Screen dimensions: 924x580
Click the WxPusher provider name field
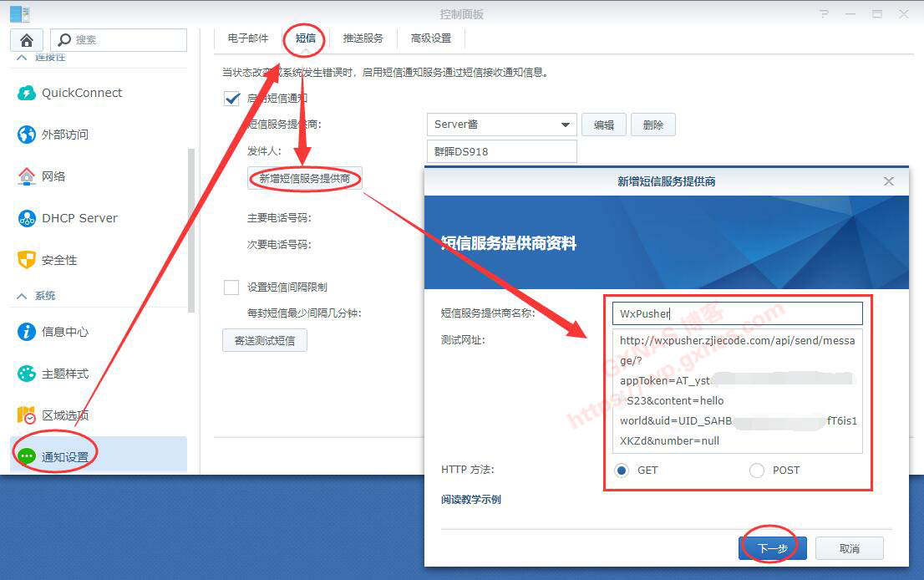coord(736,313)
